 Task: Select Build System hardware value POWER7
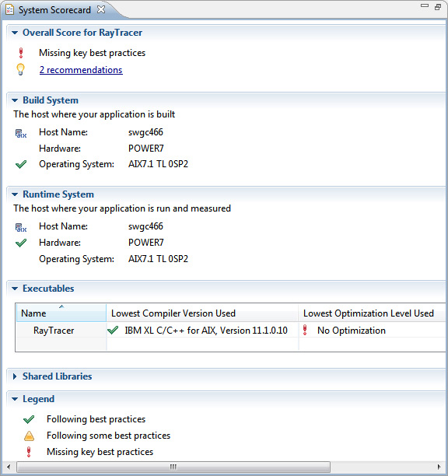pos(146,149)
